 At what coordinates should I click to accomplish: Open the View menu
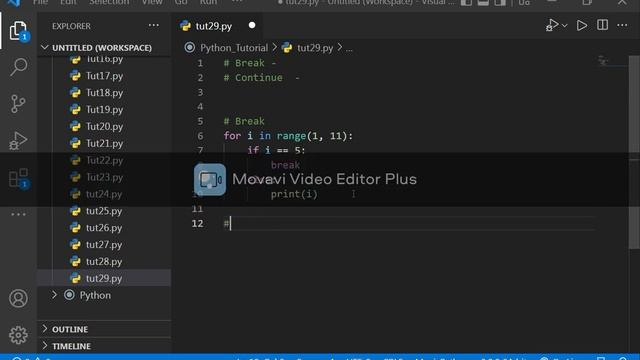pyautogui.click(x=152, y=2)
